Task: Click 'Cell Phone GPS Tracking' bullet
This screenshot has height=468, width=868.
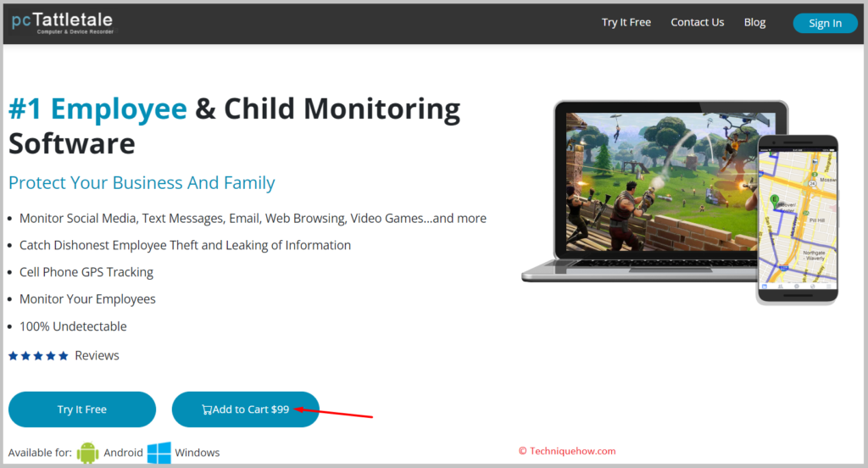Action: click(x=86, y=272)
